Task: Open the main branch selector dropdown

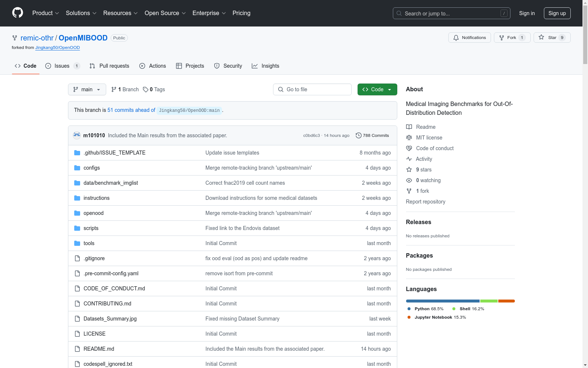Action: point(87,89)
